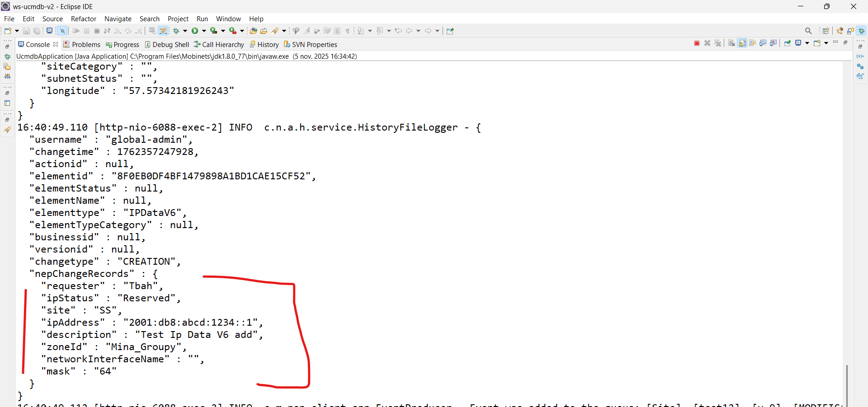Switch to the Problems tab
Viewport: 868px width, 407px height.
(82, 44)
